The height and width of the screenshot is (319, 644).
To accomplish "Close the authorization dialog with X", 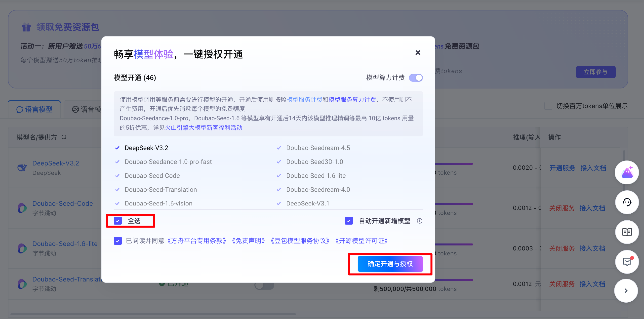I will click(418, 53).
